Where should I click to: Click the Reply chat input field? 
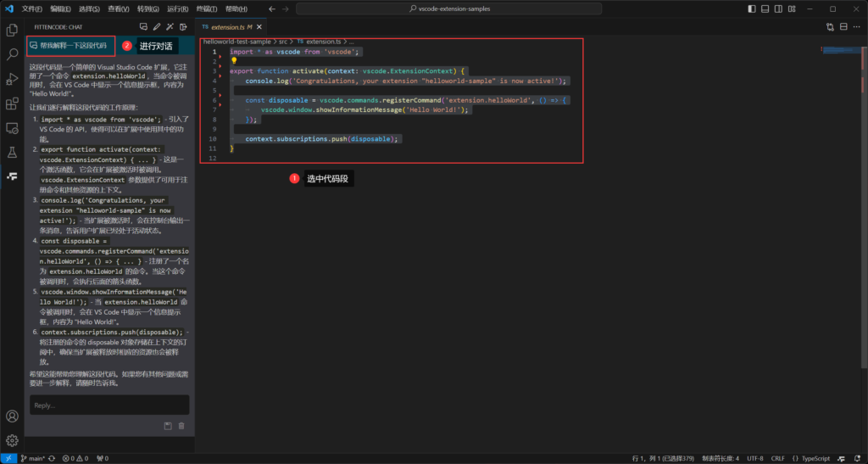(x=109, y=405)
